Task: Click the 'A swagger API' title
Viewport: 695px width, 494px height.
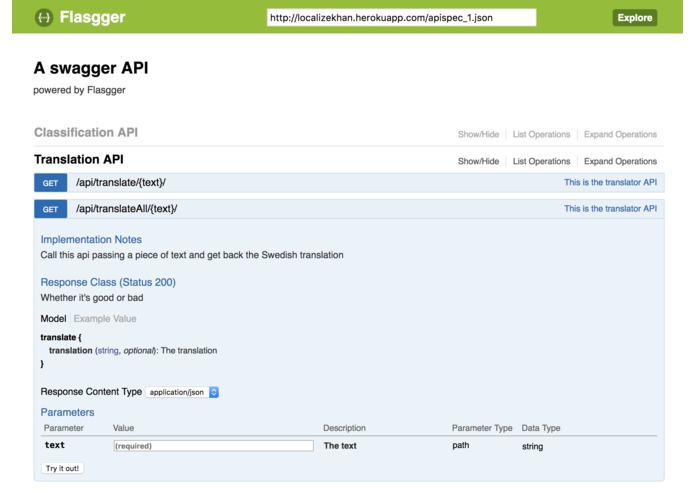Action: point(91,68)
